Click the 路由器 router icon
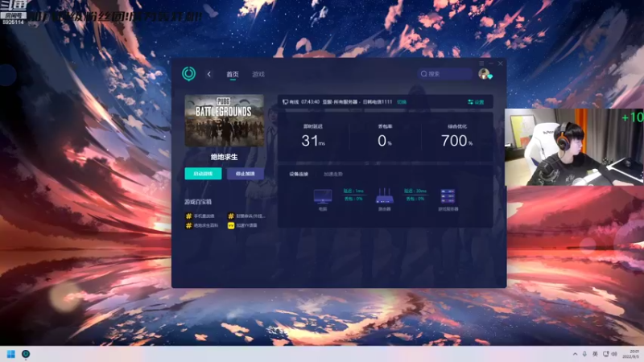The width and height of the screenshot is (644, 362). tap(385, 195)
